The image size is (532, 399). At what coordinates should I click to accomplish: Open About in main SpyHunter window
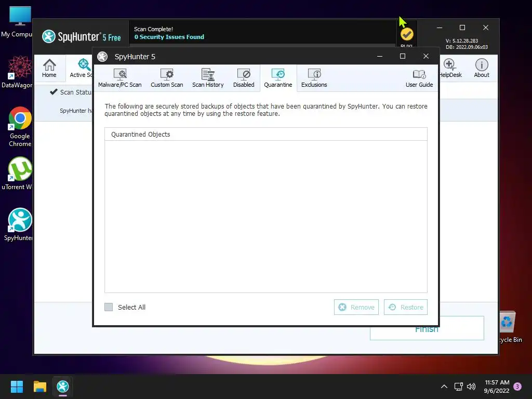point(482,68)
